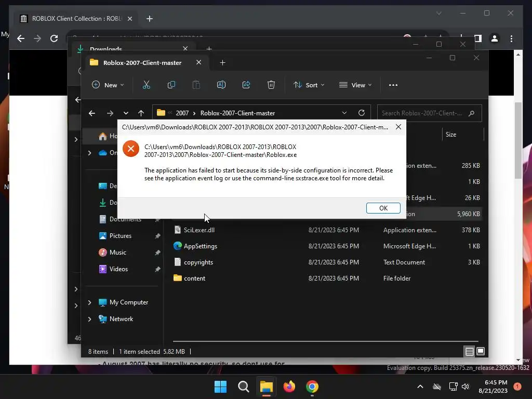The image size is (532, 399).
Task: Open Videos in the sidebar
Action: (x=118, y=269)
